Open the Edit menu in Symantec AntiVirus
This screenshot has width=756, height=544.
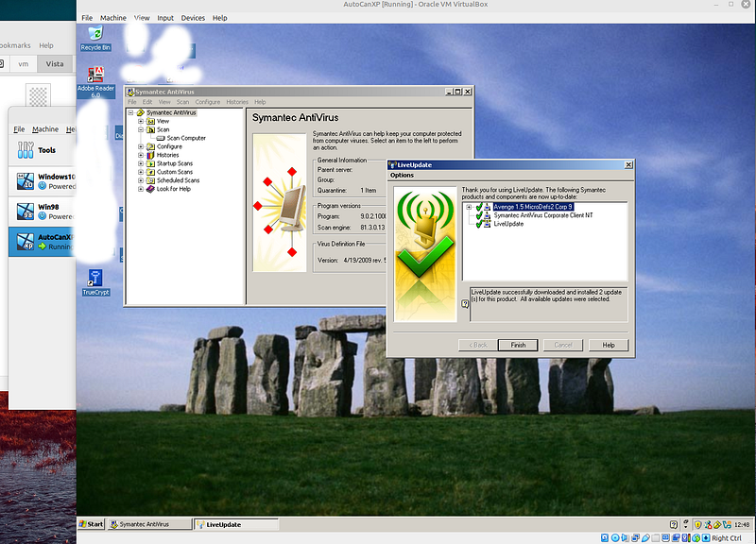[147, 102]
